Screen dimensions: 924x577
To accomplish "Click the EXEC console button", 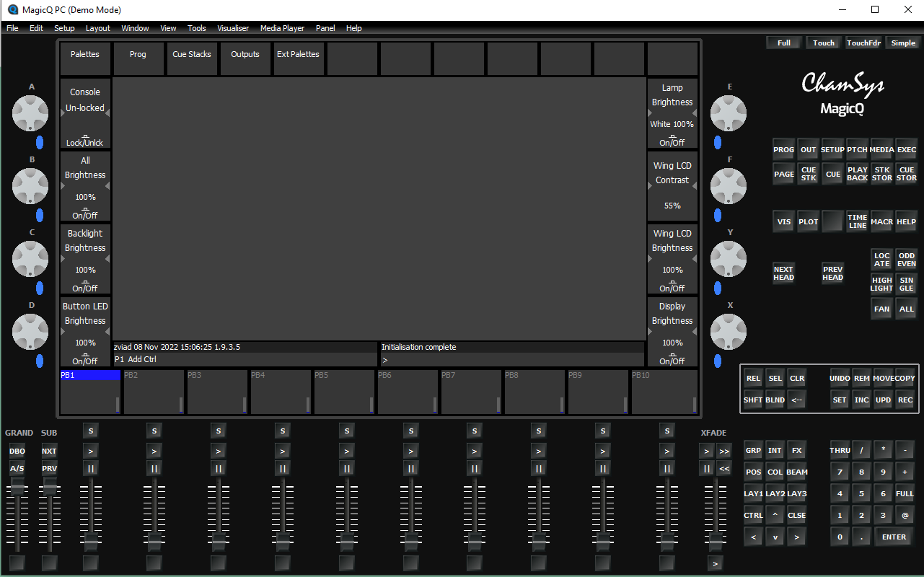I will [x=907, y=150].
